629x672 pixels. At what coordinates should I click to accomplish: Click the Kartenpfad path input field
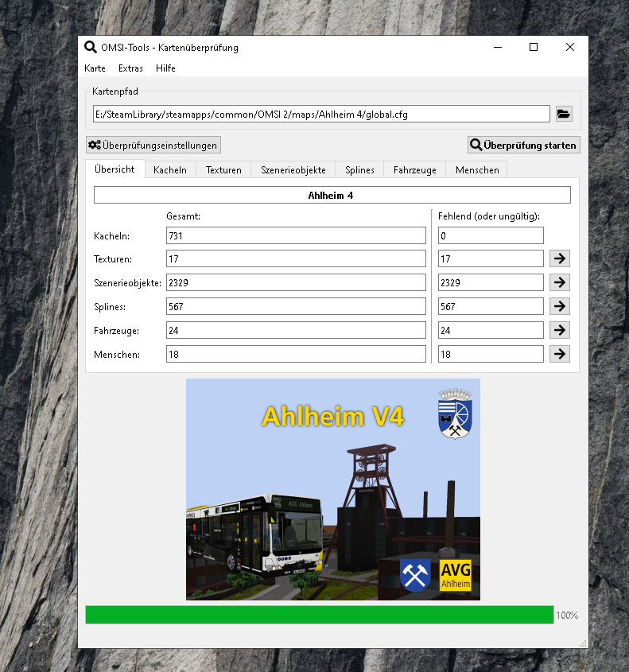[x=321, y=114]
